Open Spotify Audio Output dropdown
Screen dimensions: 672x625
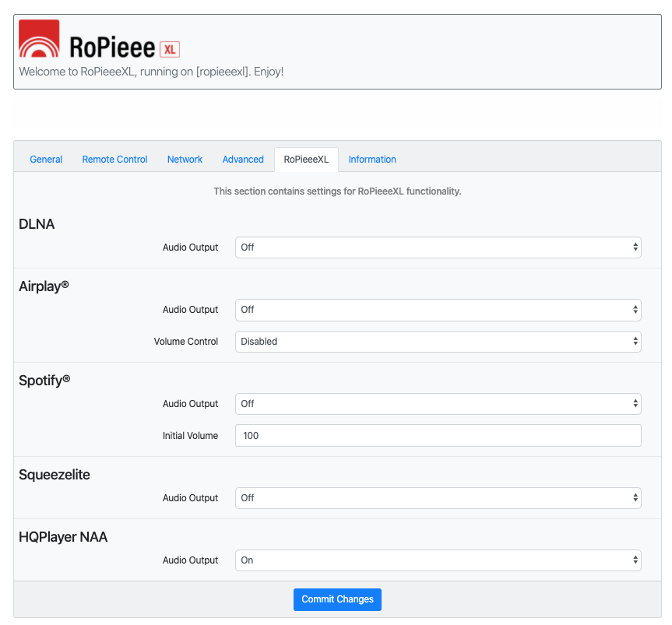pos(438,404)
